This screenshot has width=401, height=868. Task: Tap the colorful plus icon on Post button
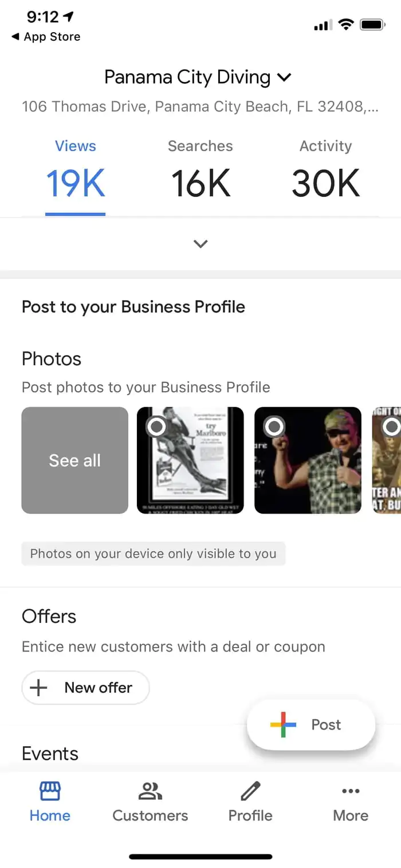tap(282, 724)
